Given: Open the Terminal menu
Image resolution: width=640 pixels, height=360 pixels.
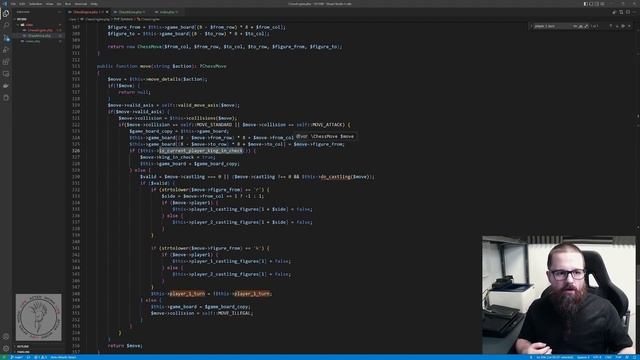Looking at the screenshot, I should point(80,4).
